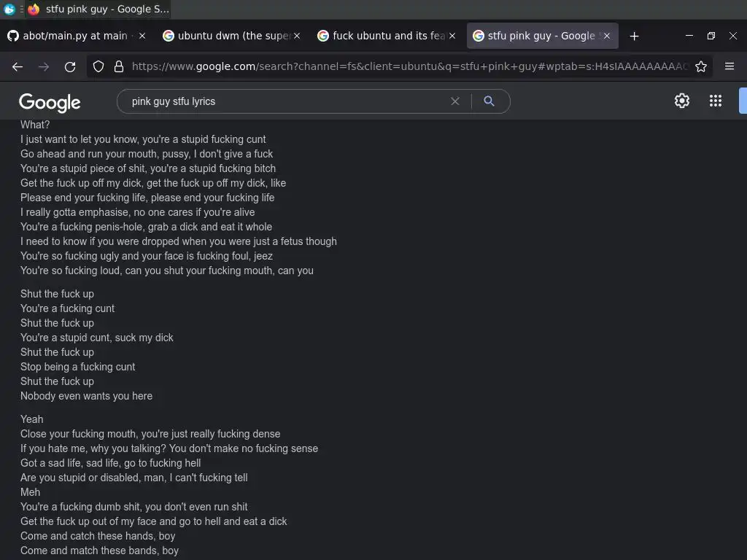
Task: Run search with the magnifier icon
Action: tap(489, 101)
